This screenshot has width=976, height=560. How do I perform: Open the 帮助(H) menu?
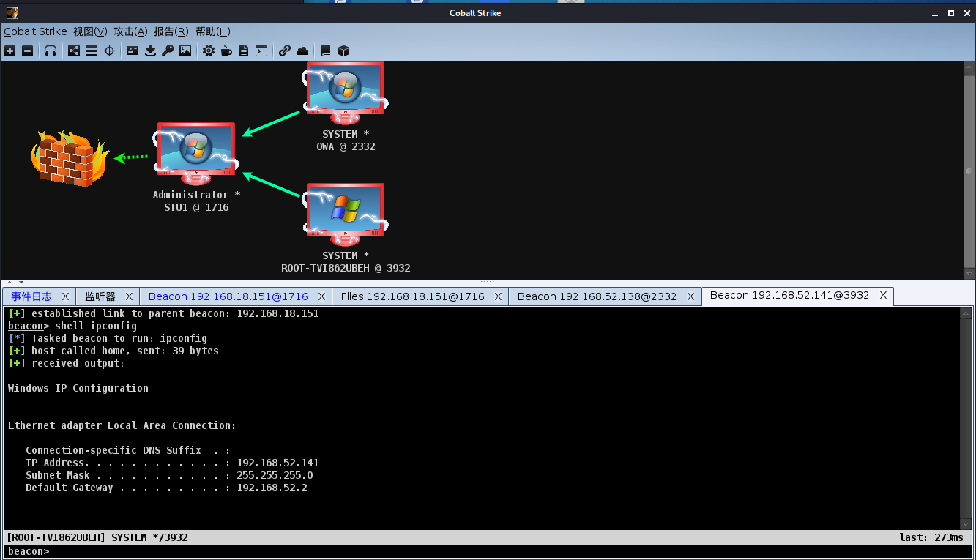[212, 31]
